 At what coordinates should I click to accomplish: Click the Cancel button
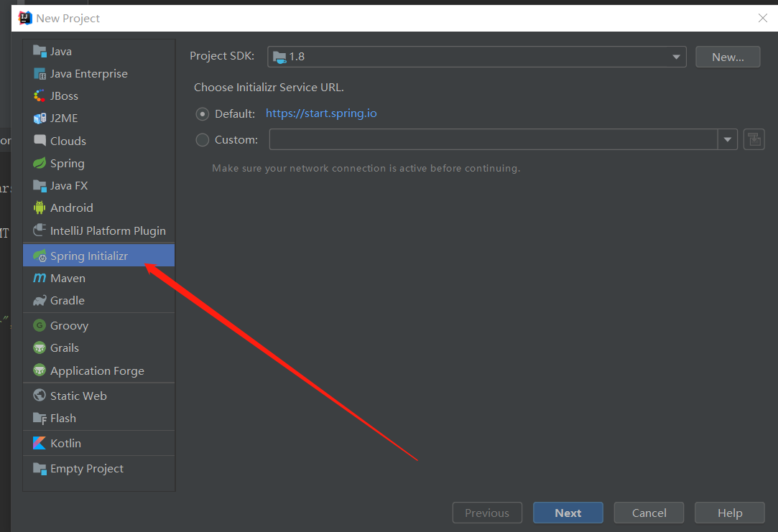(x=649, y=513)
